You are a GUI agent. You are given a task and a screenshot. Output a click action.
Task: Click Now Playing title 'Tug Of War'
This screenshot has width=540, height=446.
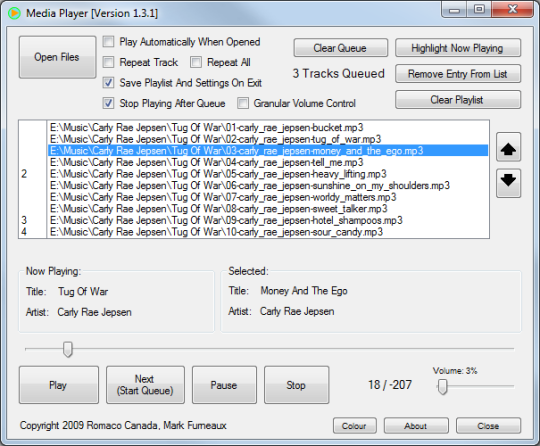tap(83, 292)
